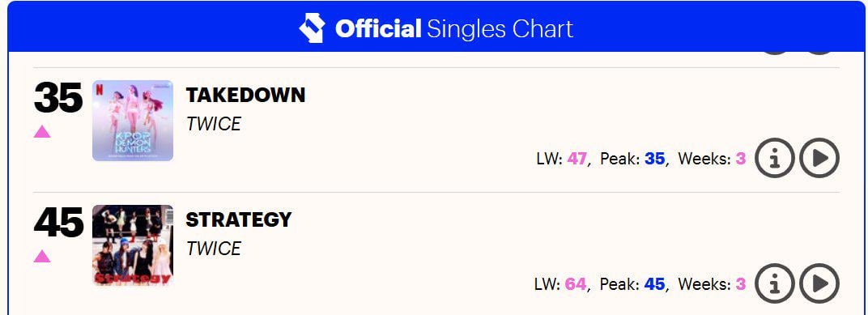
Task: Click the pink up arrow under position 35
Action: (x=42, y=131)
